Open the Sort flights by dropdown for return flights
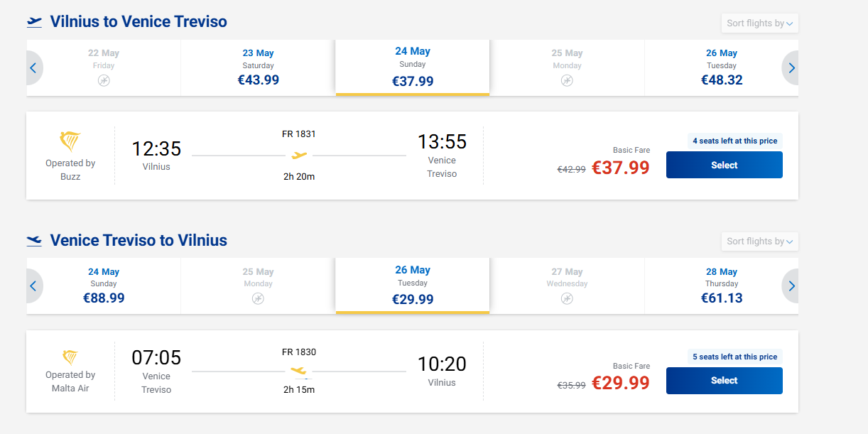 [759, 242]
